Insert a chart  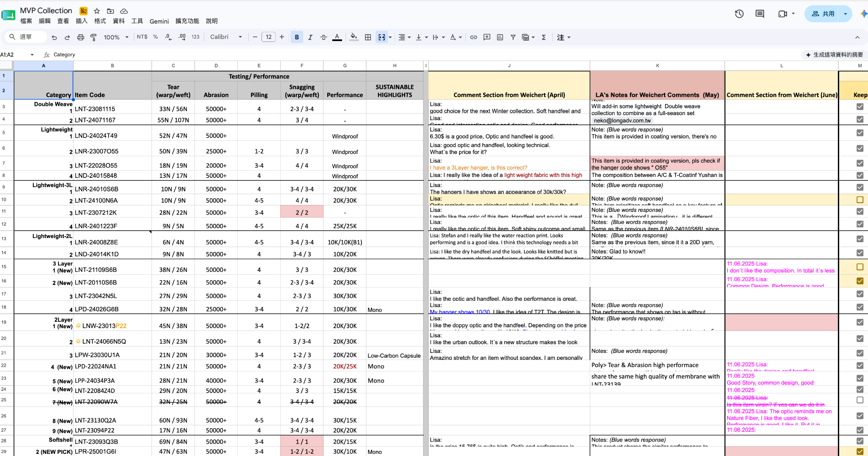[500, 37]
